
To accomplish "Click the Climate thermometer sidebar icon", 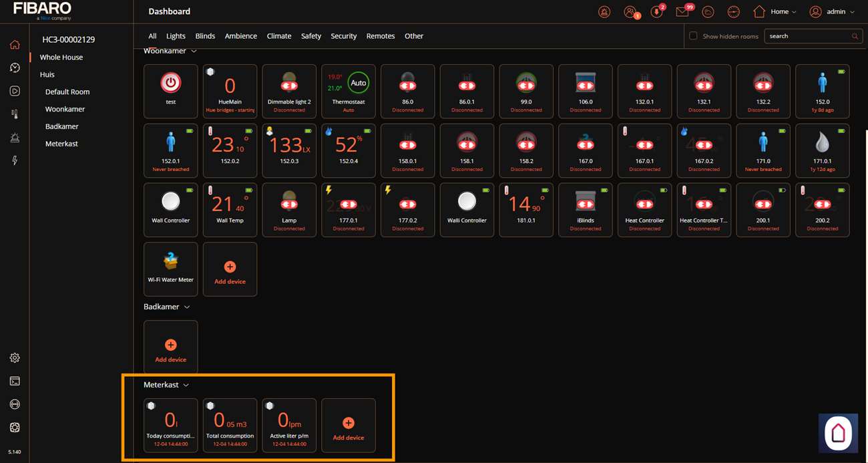I will click(15, 114).
